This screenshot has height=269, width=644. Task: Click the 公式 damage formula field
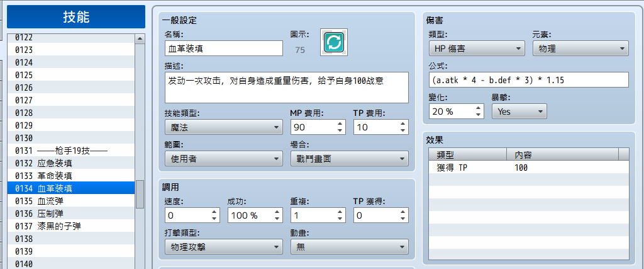528,80
